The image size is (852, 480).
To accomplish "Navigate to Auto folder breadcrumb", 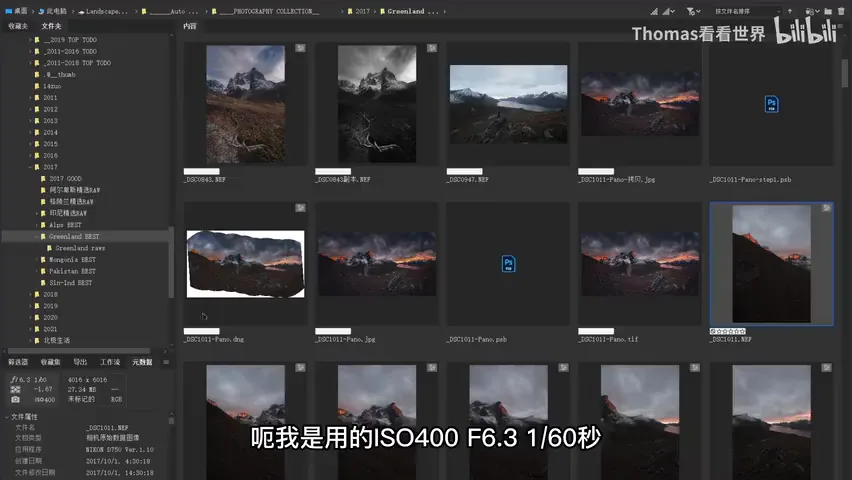I will pos(174,11).
